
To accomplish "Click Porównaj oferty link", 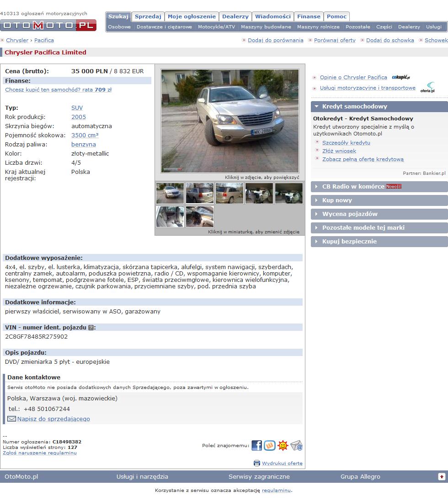I will coord(335,40).
